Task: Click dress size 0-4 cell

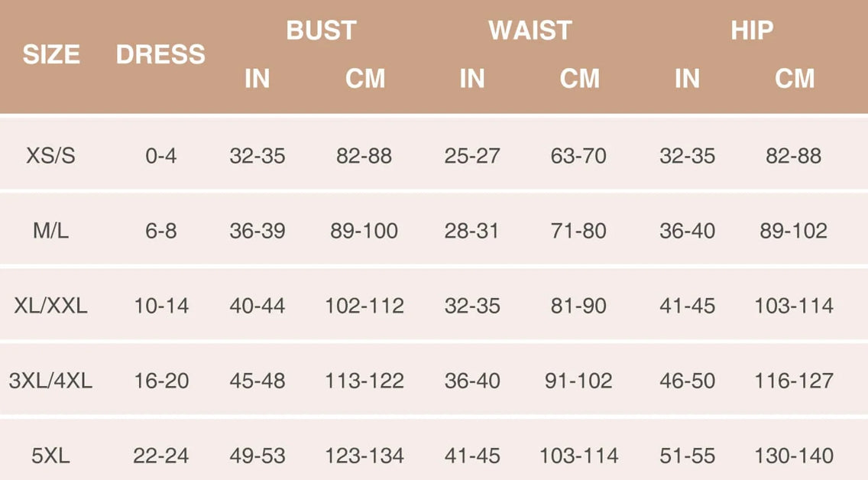Action: click(x=160, y=156)
